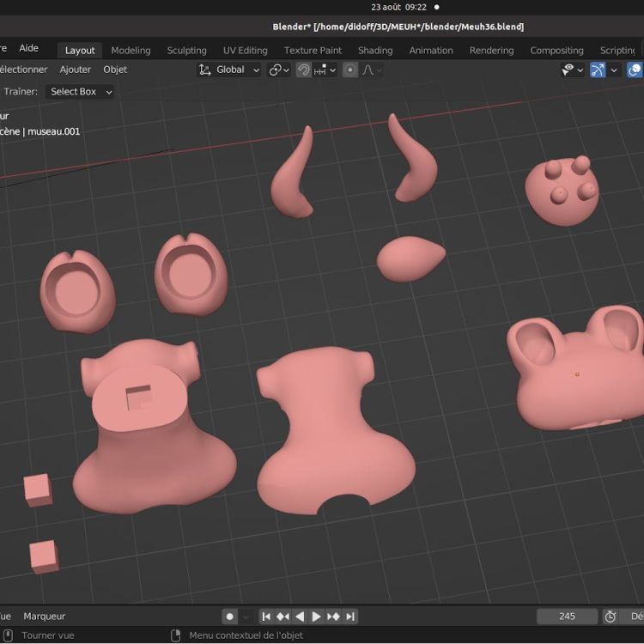Switch to the Scripting workspace tab
This screenshot has width=644, height=644.
(617, 51)
